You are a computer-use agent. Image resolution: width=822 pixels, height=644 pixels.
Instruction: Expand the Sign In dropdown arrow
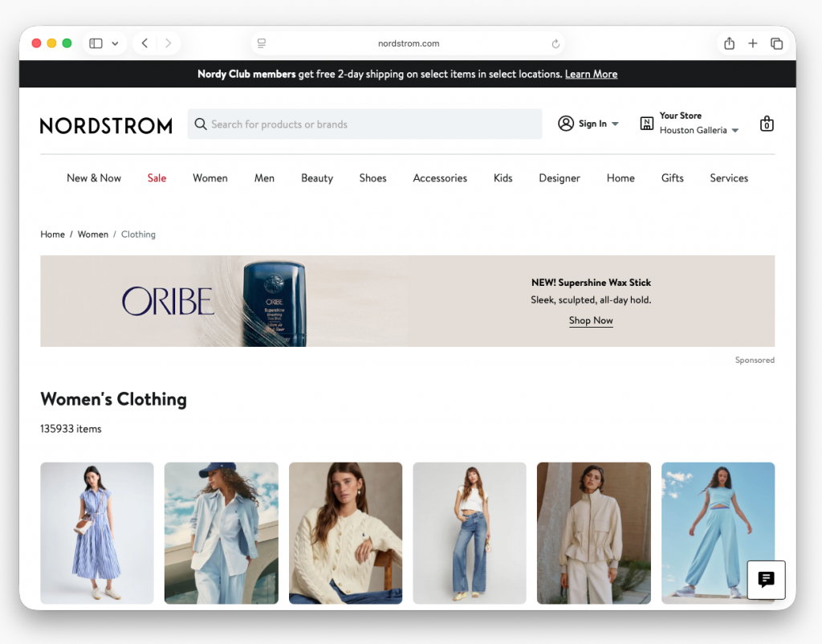[616, 124]
